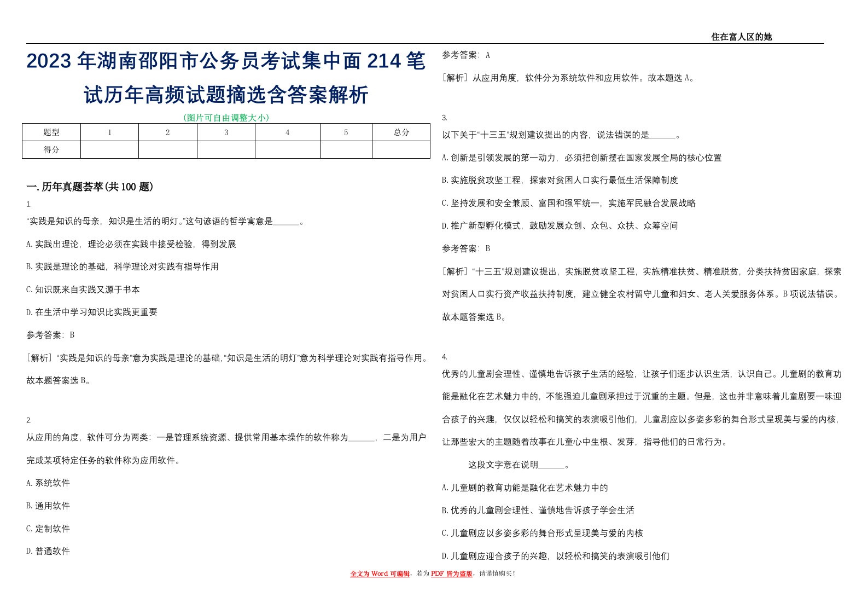The height and width of the screenshot is (614, 868).
Task: Select option C 坚持发展和安全兼顾
Action: click(569, 203)
